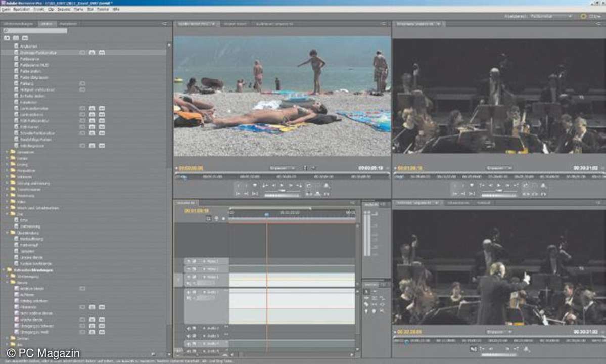Select the Dreiwege-Farbkorrektur effect
This screenshot has width=606, height=364.
tap(38, 52)
